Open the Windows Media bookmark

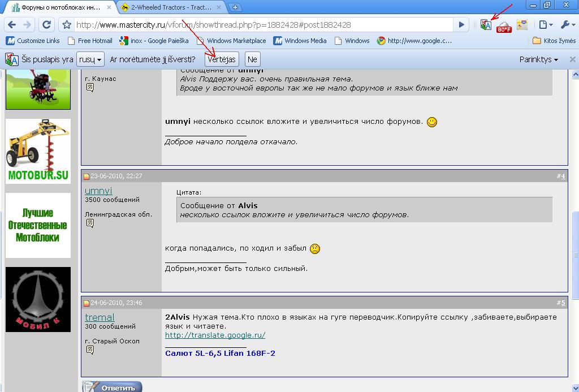click(x=300, y=41)
